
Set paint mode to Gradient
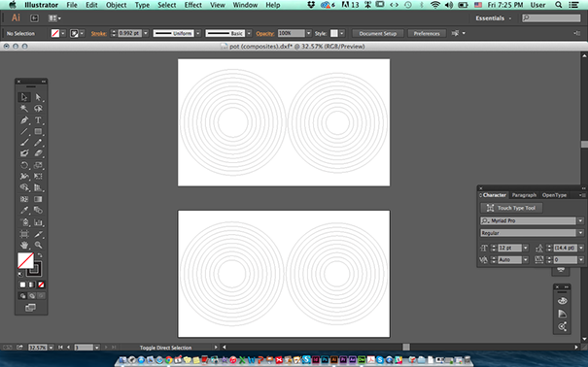[31, 284]
